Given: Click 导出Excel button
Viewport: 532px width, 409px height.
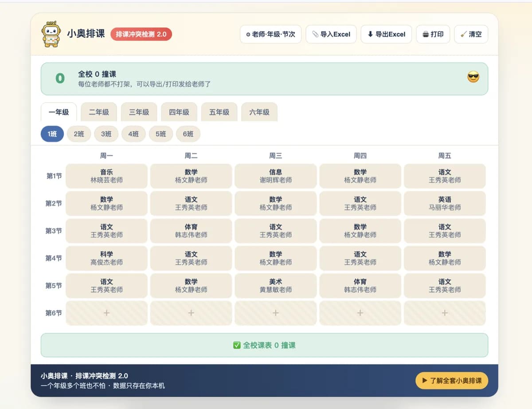Looking at the screenshot, I should pyautogui.click(x=386, y=34).
